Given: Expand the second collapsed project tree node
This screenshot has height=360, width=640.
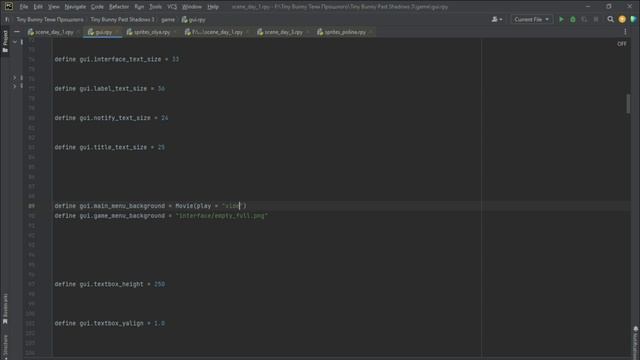Looking at the screenshot, I should [x=15, y=86].
